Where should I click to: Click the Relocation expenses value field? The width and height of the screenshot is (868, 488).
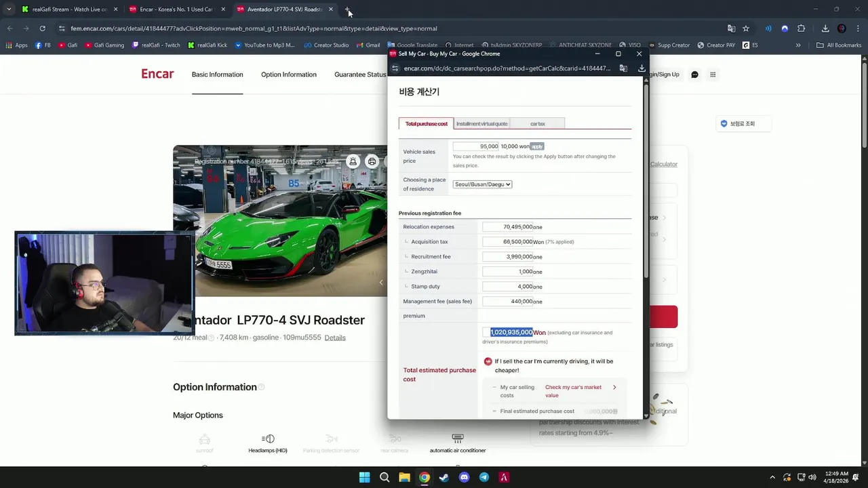coord(508,227)
